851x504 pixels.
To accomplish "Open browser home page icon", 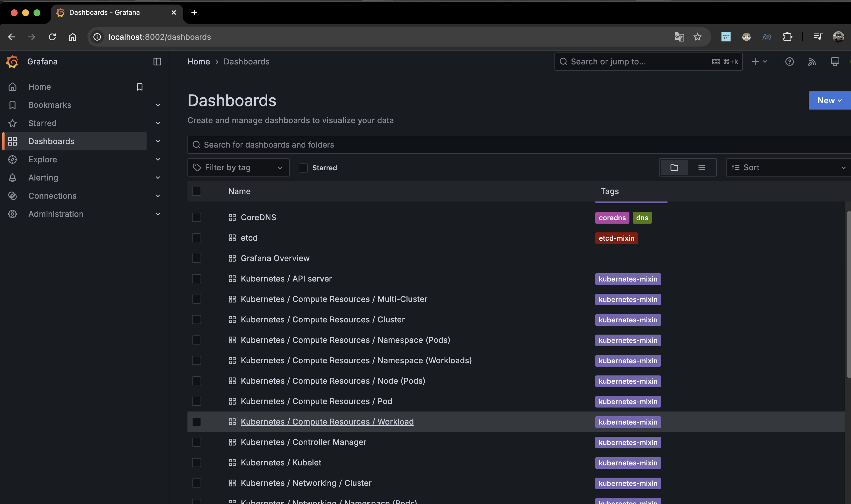I will click(72, 37).
